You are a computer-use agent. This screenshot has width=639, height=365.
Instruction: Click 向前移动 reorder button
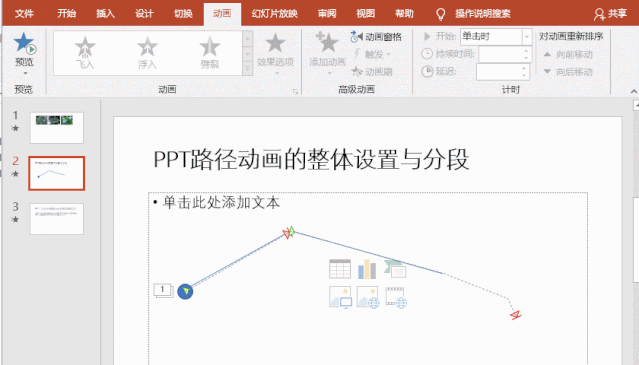[568, 54]
